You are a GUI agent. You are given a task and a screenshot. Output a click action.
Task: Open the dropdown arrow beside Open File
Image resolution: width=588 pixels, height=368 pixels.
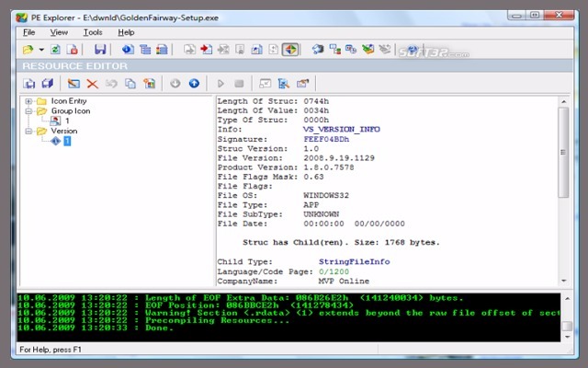(x=41, y=50)
